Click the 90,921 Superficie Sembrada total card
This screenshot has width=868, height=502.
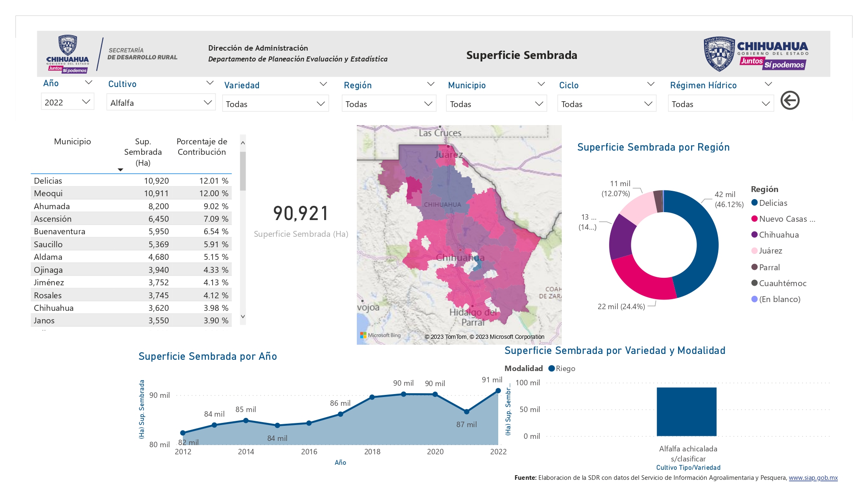click(301, 220)
